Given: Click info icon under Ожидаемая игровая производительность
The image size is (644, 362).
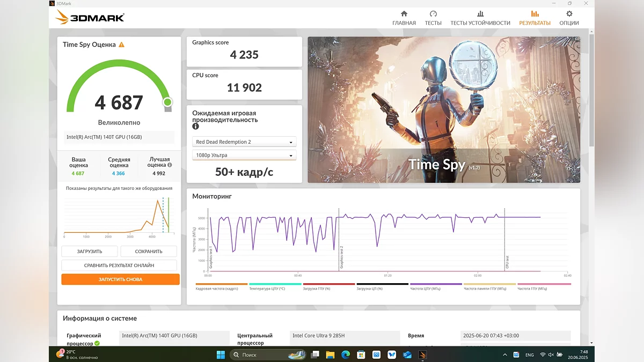Looking at the screenshot, I should click(x=196, y=127).
